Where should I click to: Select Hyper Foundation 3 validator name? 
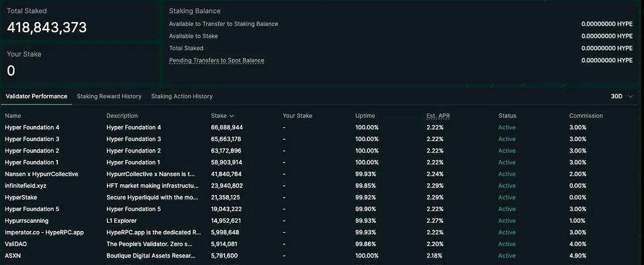pyautogui.click(x=32, y=139)
